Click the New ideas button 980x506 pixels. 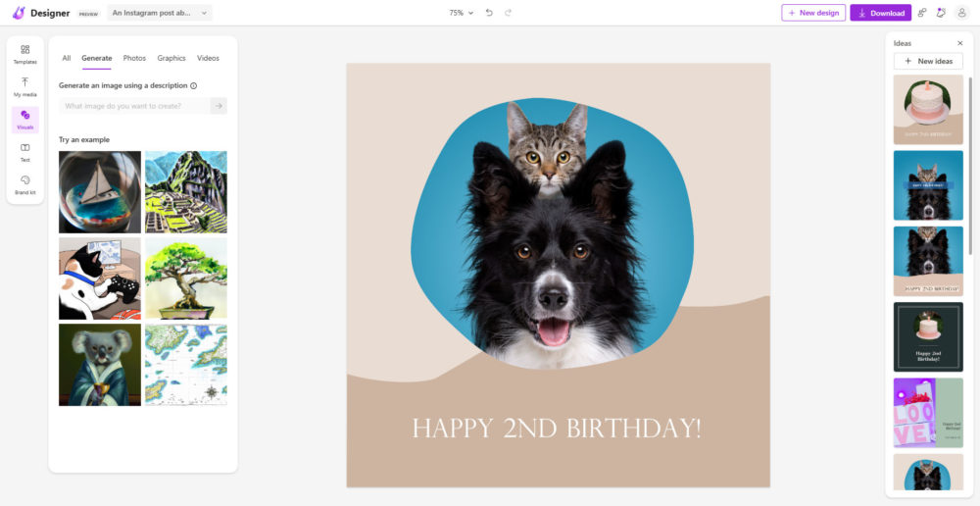(928, 61)
